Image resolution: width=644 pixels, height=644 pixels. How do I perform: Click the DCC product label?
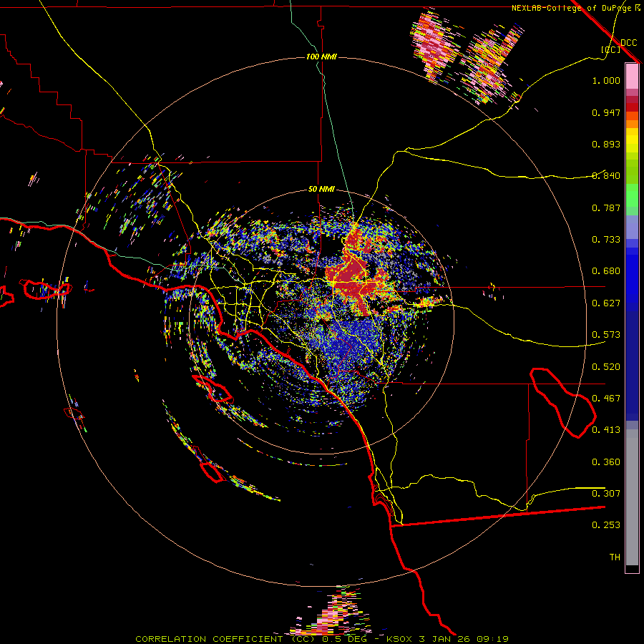tap(628, 43)
